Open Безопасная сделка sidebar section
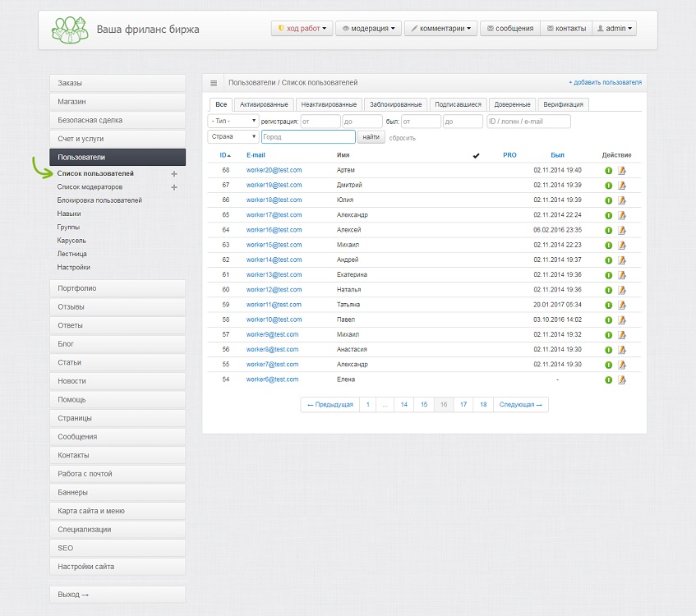Screen dimensions: 696x616 118,120
